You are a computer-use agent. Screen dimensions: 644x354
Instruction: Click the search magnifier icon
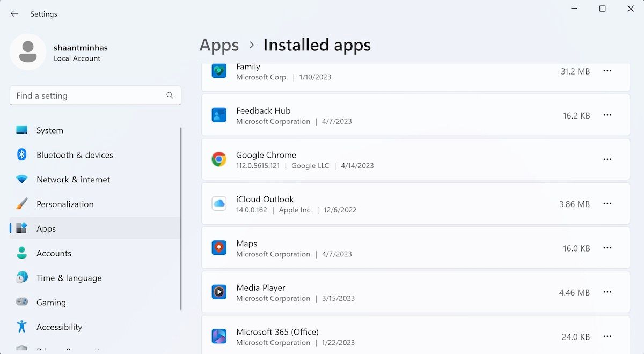coord(170,95)
